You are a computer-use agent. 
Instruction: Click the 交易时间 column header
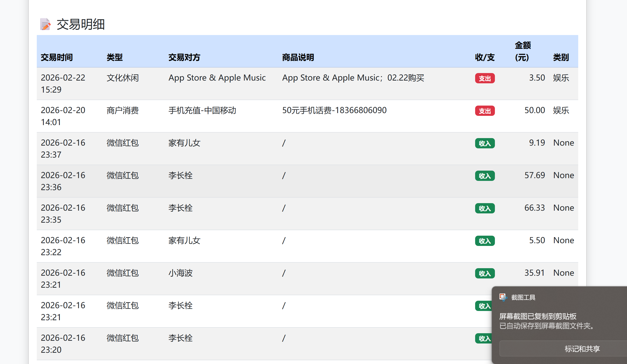pos(57,57)
